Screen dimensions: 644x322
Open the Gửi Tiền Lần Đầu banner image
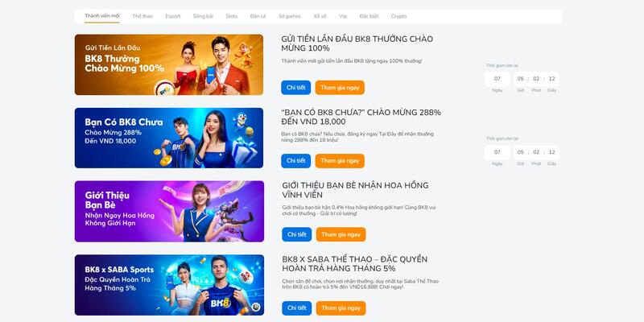point(169,65)
